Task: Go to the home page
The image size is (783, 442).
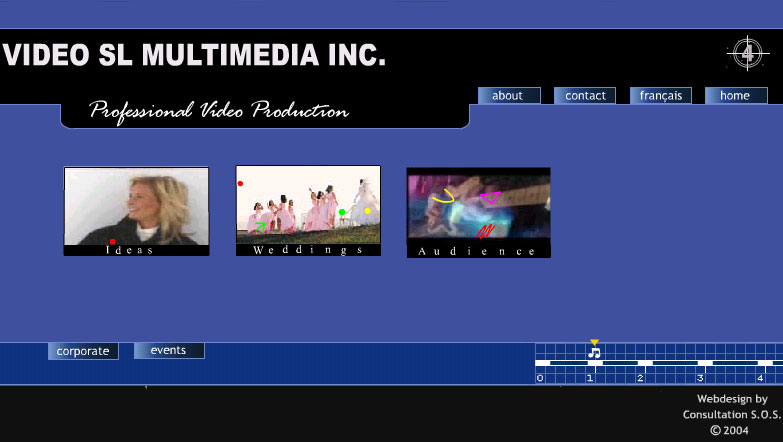Action: [736, 95]
